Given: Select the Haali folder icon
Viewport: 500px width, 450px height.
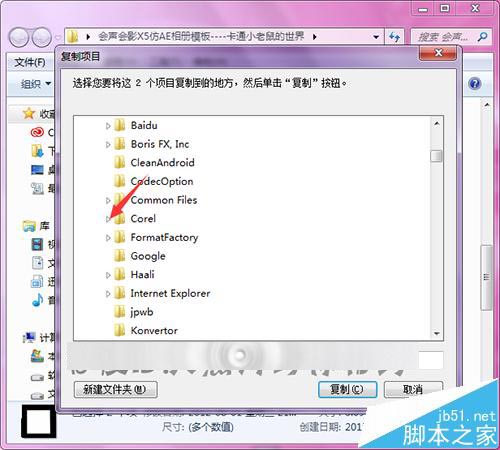Looking at the screenshot, I should point(120,275).
